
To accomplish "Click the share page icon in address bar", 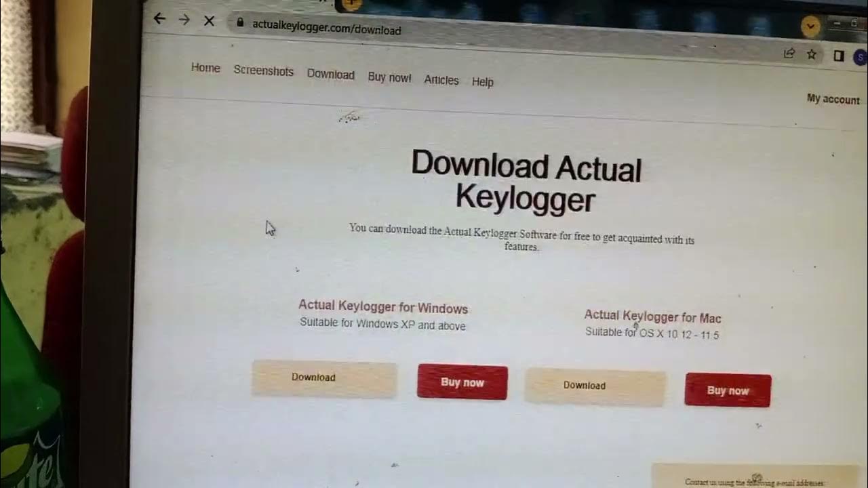I will tap(789, 54).
